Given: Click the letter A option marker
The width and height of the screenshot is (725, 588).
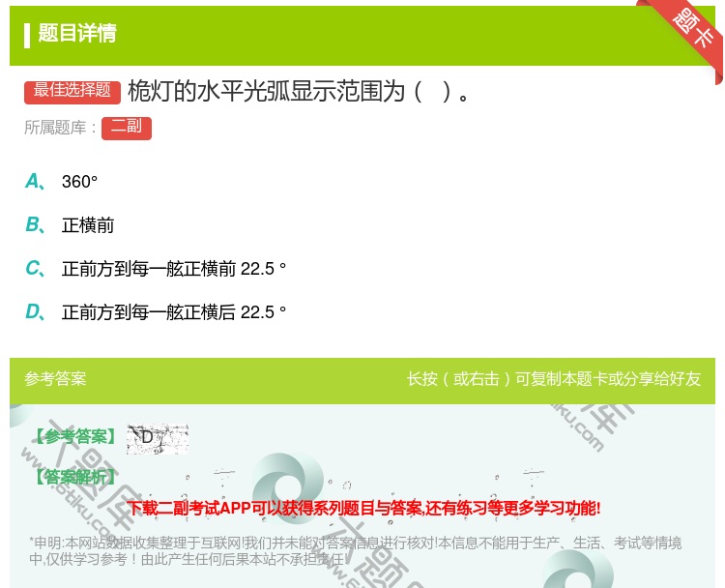Looking at the screenshot, I should pos(35,182).
